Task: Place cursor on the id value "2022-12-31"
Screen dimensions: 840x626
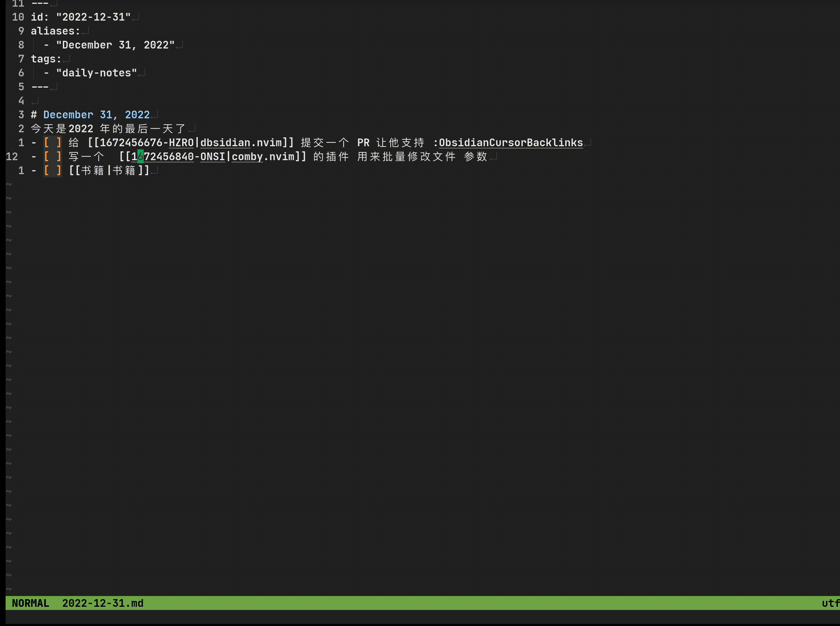Action: pyautogui.click(x=93, y=17)
